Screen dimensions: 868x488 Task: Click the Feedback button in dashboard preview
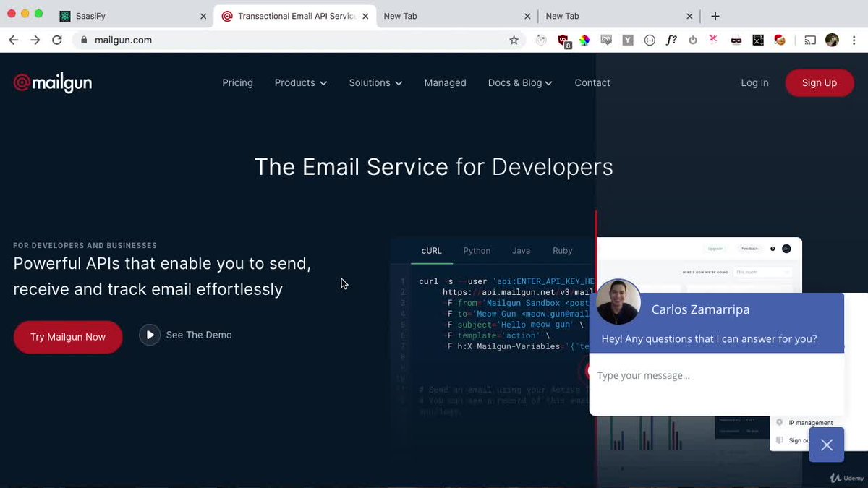(749, 249)
